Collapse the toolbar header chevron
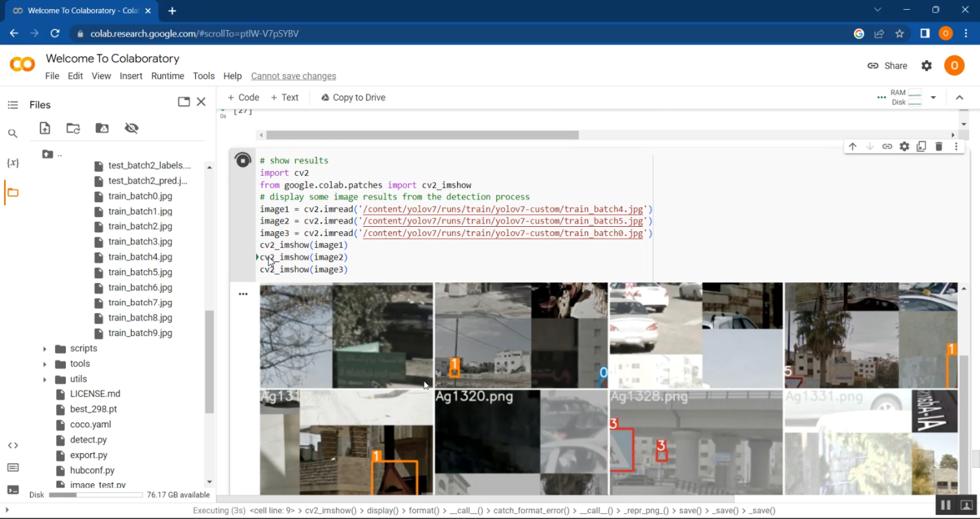 pyautogui.click(x=960, y=97)
